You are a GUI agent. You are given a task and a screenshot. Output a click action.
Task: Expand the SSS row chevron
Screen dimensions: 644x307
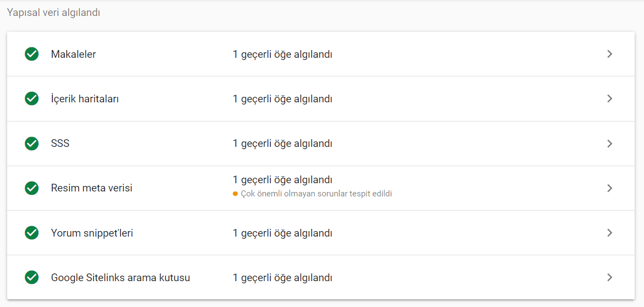pos(610,144)
